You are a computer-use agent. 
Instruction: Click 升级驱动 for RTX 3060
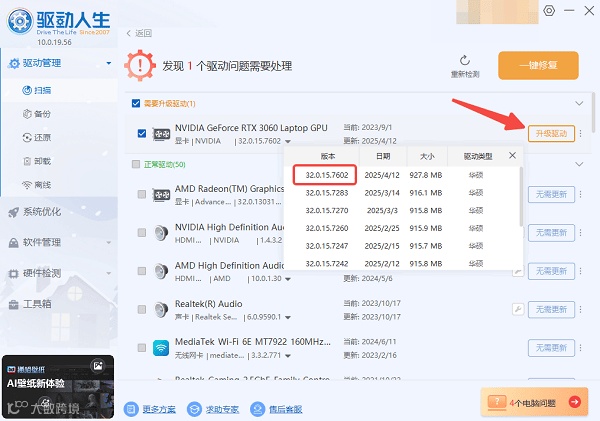tap(551, 134)
